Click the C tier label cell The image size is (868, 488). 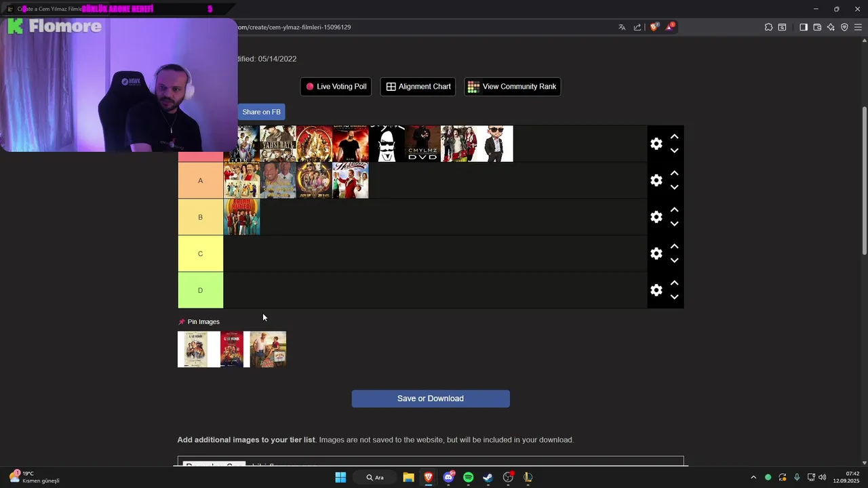coord(200,253)
